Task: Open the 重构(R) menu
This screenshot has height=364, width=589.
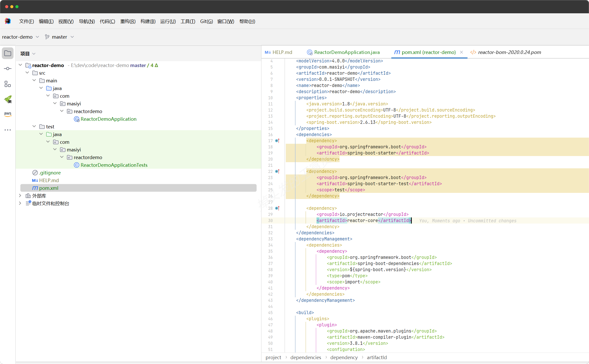Action: [x=128, y=21]
